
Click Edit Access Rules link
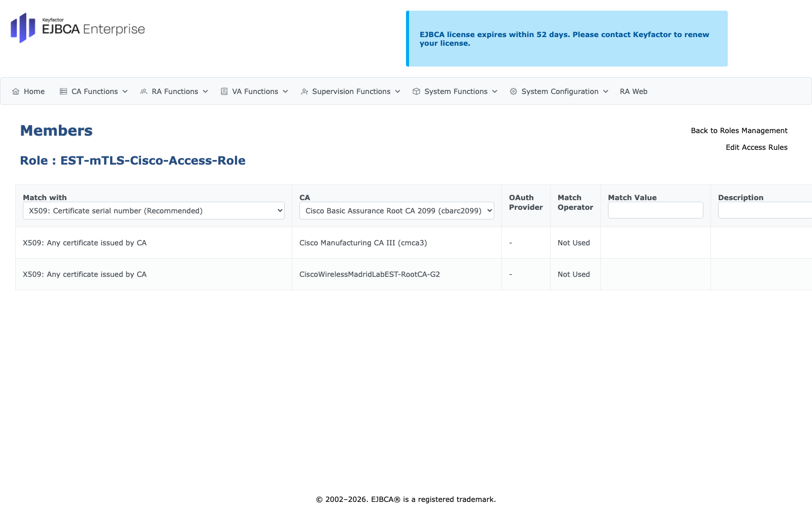(757, 147)
